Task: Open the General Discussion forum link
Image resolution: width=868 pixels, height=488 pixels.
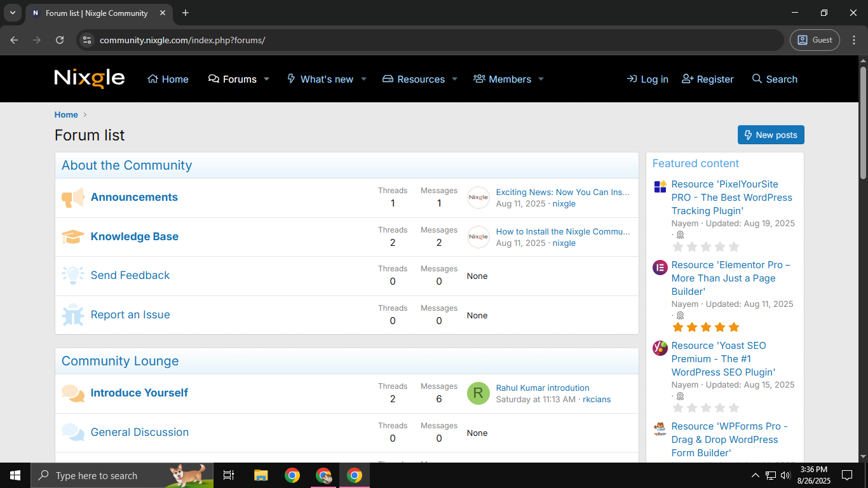Action: coord(140,433)
